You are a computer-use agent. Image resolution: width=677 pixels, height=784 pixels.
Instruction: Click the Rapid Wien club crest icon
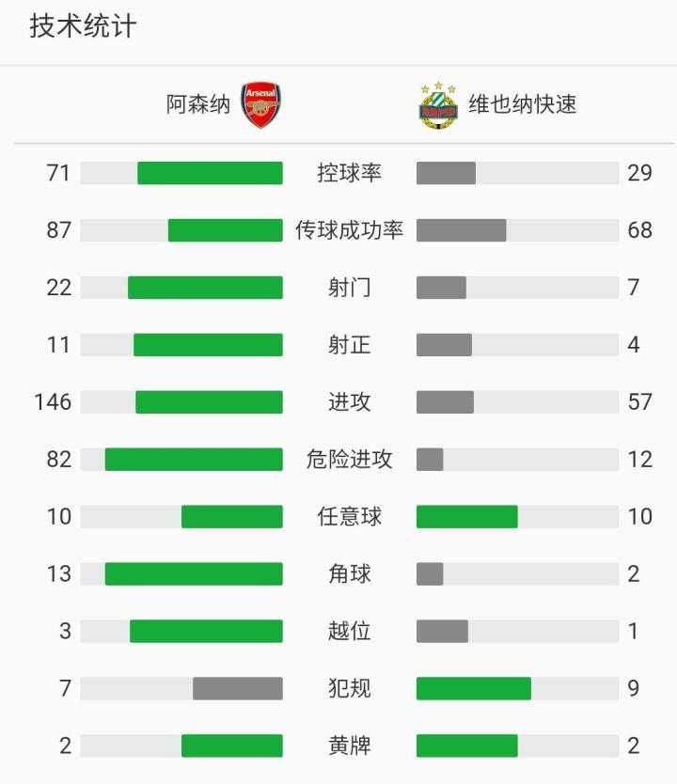[438, 105]
